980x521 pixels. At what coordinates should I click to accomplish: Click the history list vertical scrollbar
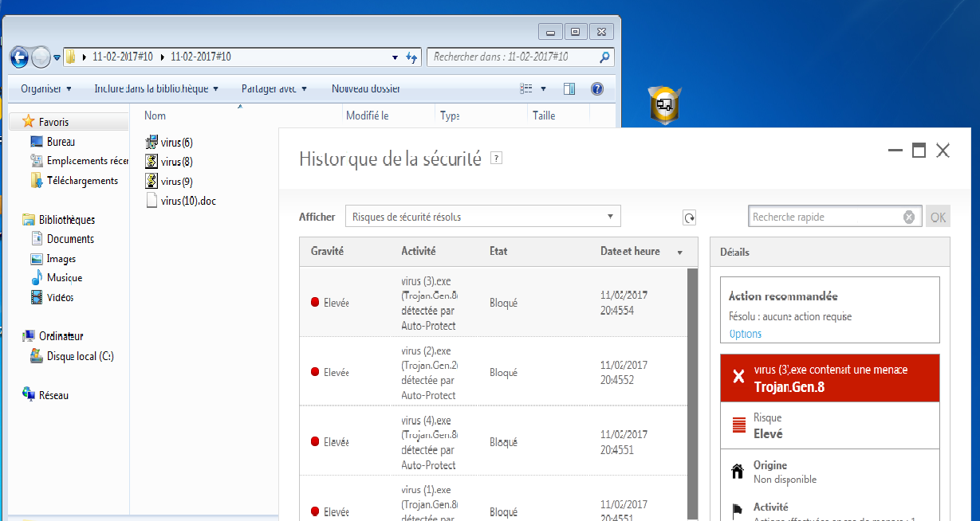click(x=692, y=394)
